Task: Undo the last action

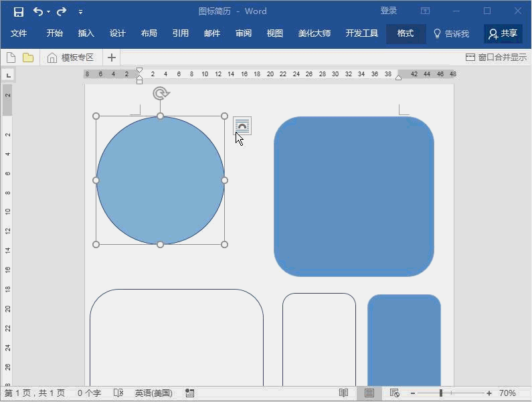Action: tap(38, 12)
